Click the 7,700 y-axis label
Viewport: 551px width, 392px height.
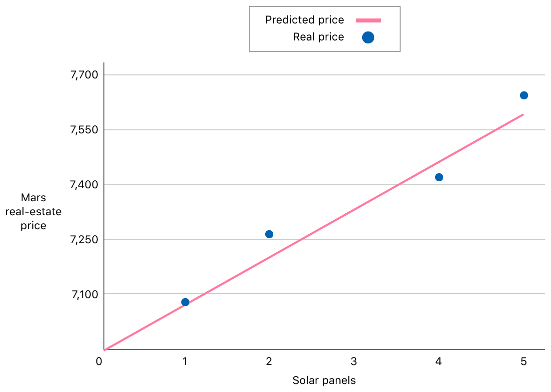tap(84, 75)
